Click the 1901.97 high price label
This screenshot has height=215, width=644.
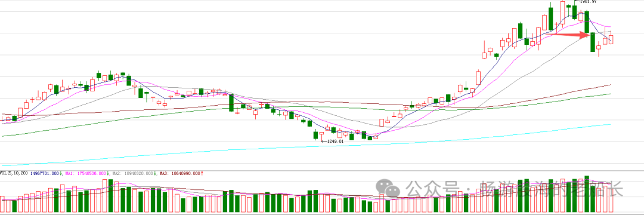(x=588, y=2)
